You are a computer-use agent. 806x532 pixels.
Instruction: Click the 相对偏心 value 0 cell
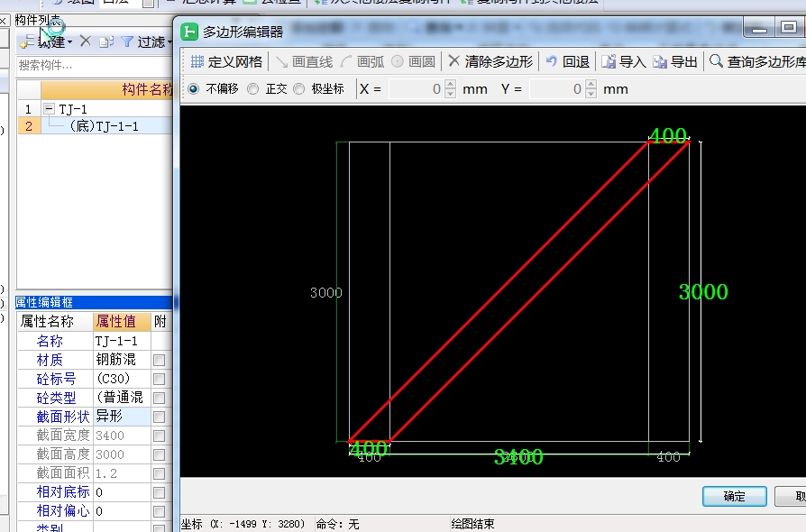122,511
